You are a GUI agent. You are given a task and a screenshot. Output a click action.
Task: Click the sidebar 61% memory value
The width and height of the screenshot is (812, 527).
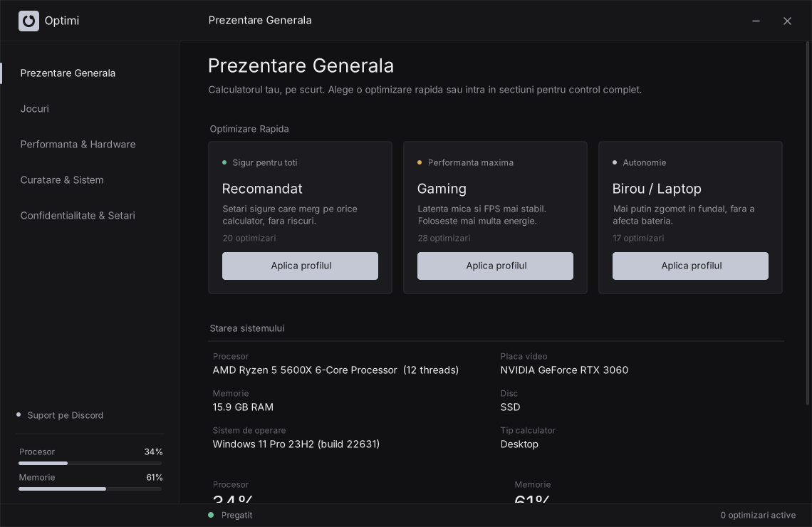pyautogui.click(x=155, y=477)
